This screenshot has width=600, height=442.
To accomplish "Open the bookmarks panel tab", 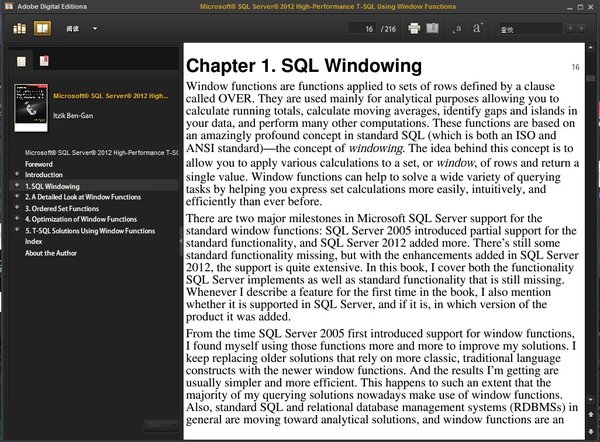I will click(44, 61).
